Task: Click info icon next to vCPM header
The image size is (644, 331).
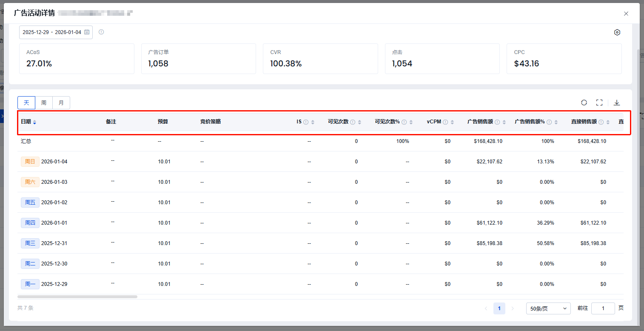Action: pyautogui.click(x=445, y=122)
